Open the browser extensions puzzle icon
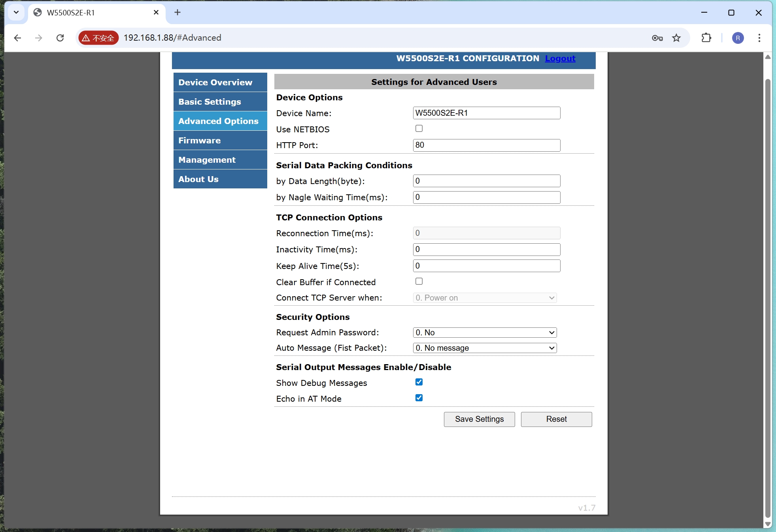The height and width of the screenshot is (532, 776). tap(706, 38)
